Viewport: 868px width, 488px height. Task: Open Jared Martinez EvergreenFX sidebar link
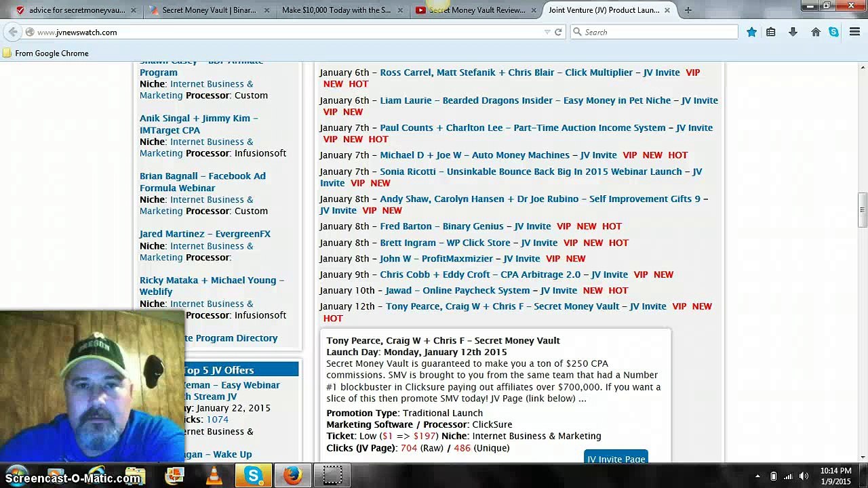[205, 234]
